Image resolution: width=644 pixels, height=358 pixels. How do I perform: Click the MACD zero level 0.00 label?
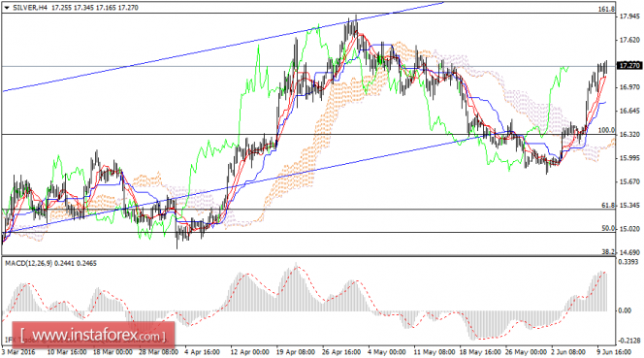point(625,310)
